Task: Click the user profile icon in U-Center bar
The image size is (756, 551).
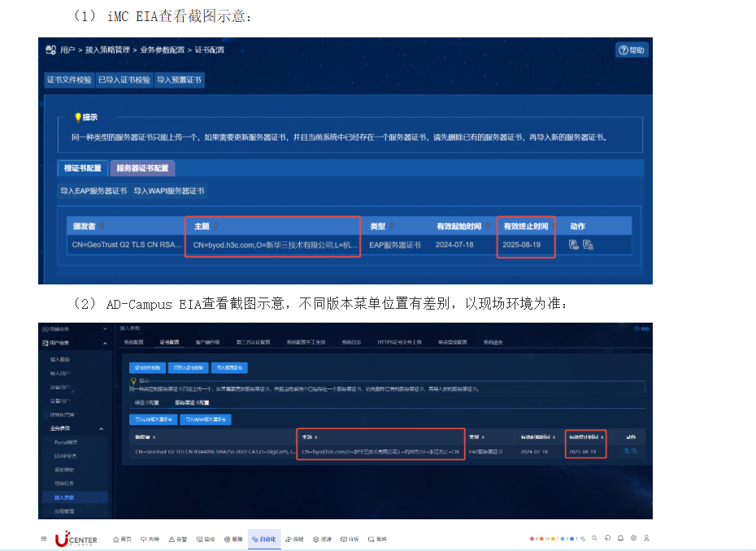Action: [646, 538]
